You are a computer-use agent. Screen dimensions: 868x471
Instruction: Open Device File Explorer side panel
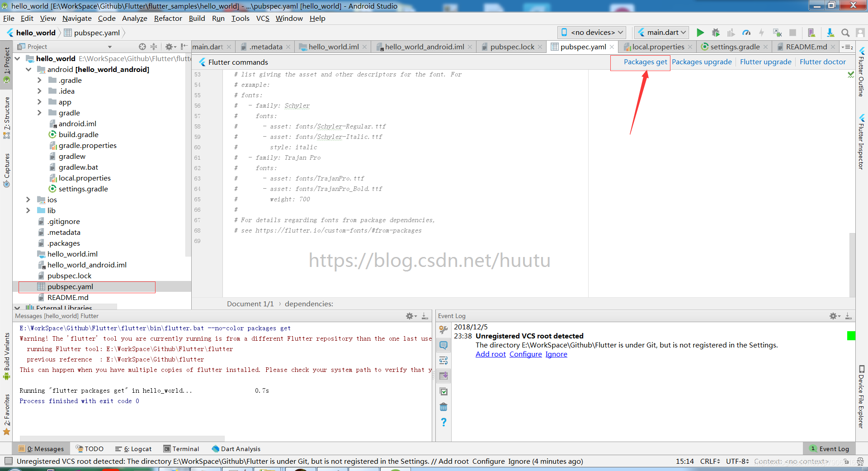pyautogui.click(x=861, y=396)
